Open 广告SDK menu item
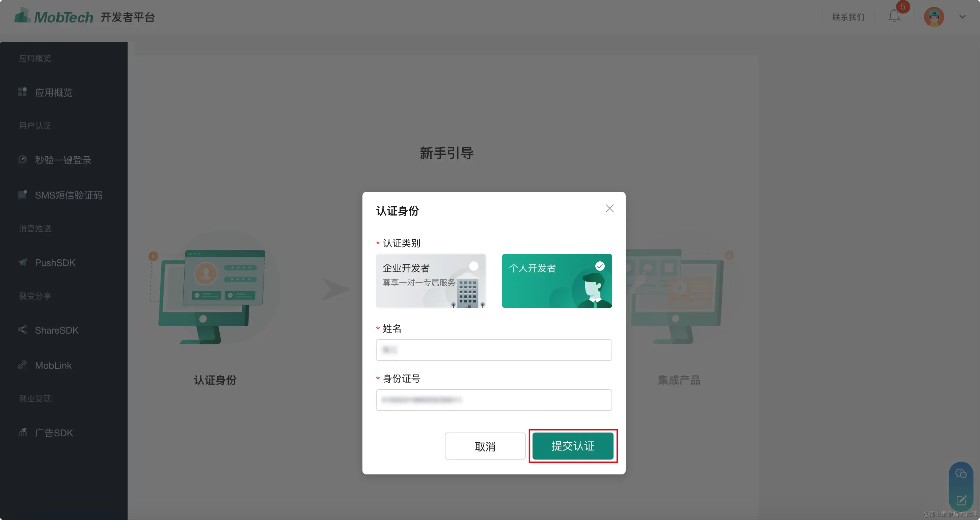This screenshot has height=520, width=980. 54,433
